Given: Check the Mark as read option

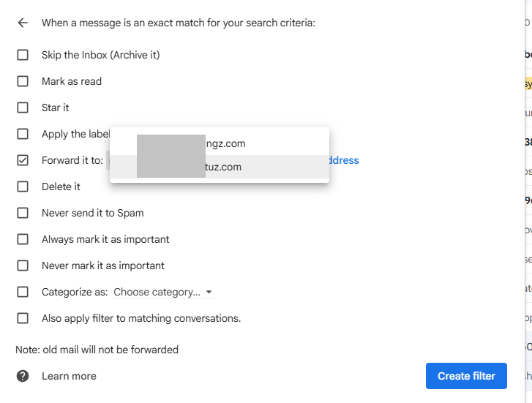Looking at the screenshot, I should pos(23,81).
